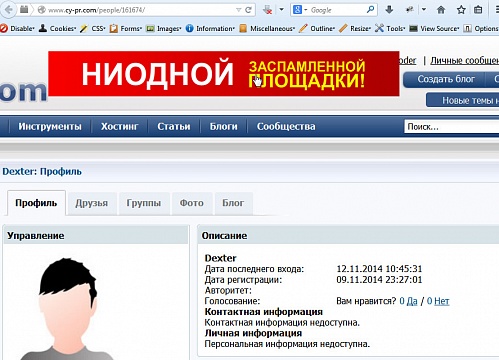Image resolution: width=499 pixels, height=360 pixels.
Task: Click the red НИОДНОЙ advertisement banner
Action: pyautogui.click(x=224, y=74)
